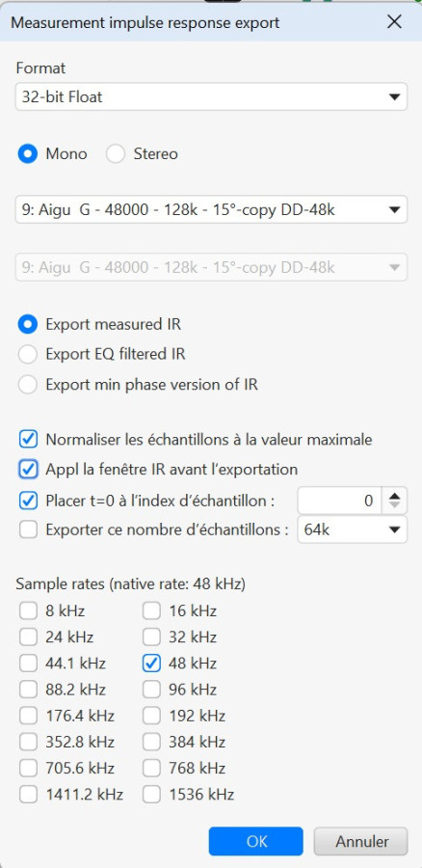Image resolution: width=422 pixels, height=868 pixels.
Task: Check the 44.1 kHz sample rate
Action: [28, 664]
